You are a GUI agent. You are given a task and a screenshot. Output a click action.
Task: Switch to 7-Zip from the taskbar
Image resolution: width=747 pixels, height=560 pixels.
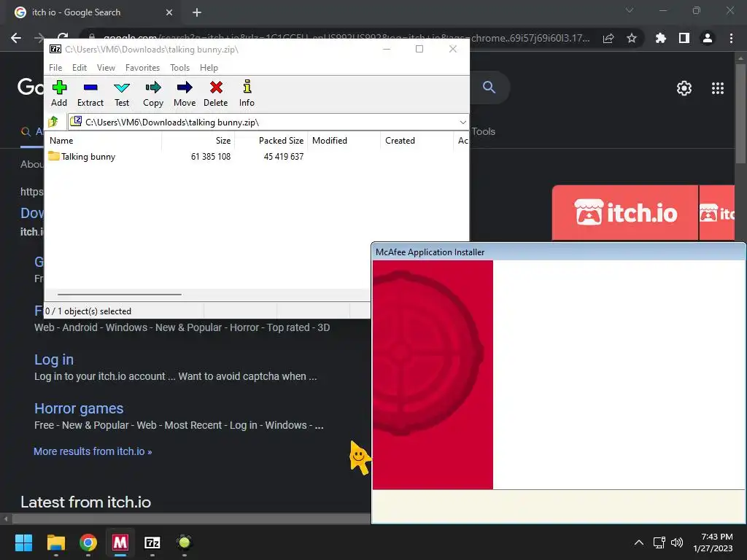(x=152, y=542)
